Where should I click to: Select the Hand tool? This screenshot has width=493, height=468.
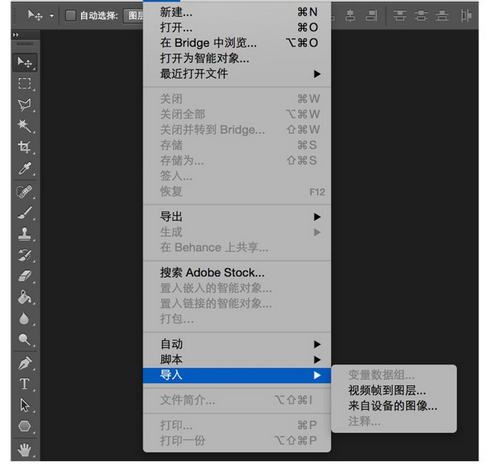pyautogui.click(x=25, y=450)
